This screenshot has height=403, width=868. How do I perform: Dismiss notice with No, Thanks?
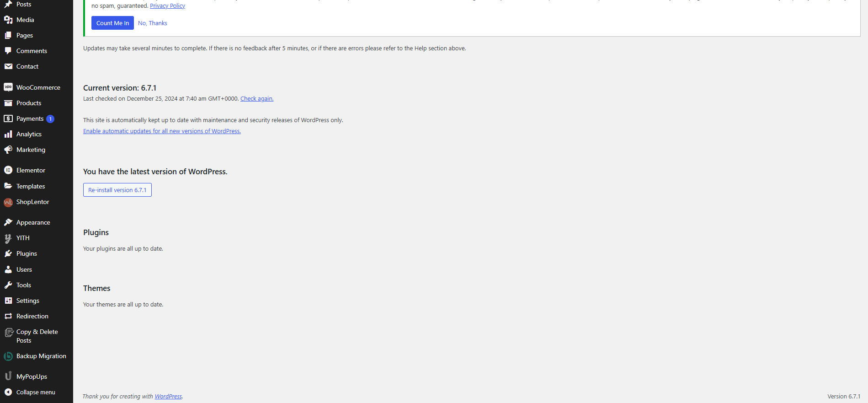153,23
